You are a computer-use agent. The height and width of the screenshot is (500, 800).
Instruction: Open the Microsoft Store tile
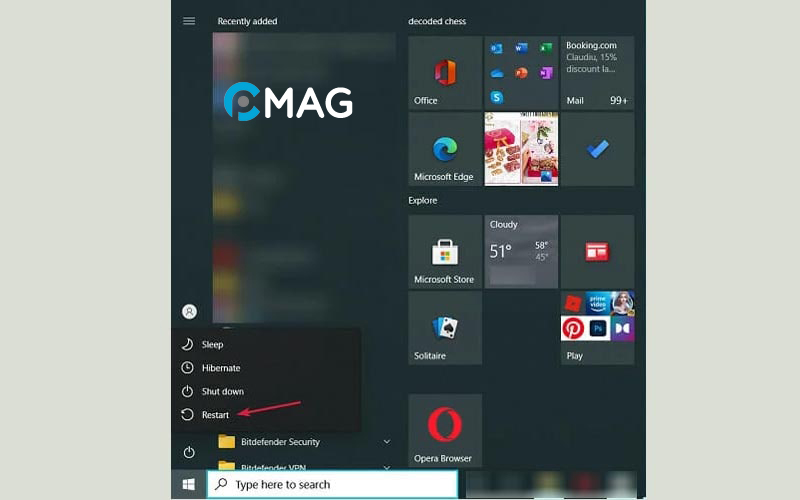(x=445, y=252)
